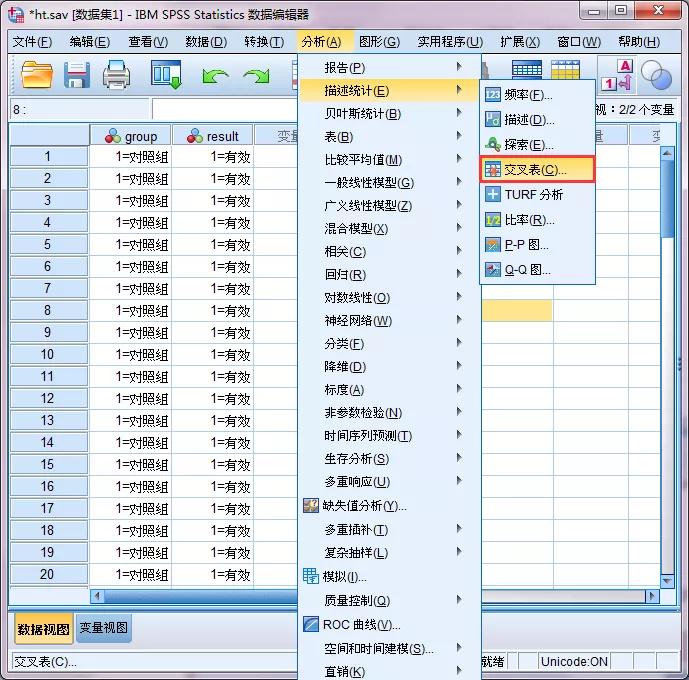Open 实用程序(U) menu
The width and height of the screenshot is (689, 680).
450,42
